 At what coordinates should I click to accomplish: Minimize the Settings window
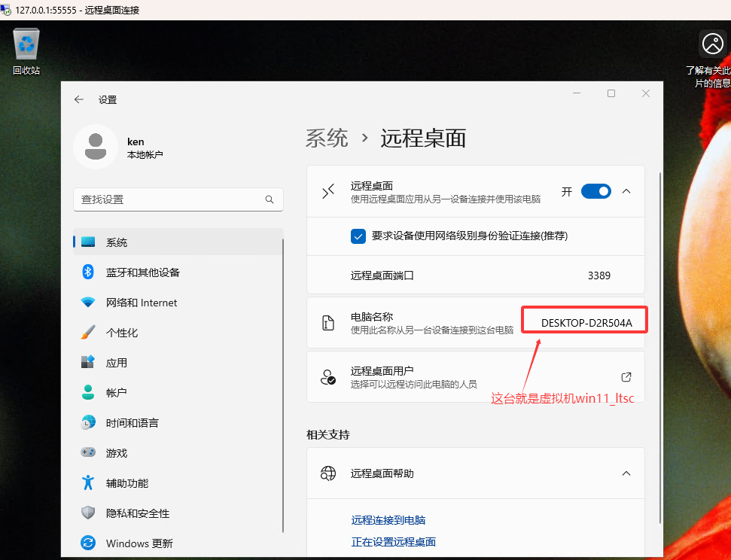577,93
